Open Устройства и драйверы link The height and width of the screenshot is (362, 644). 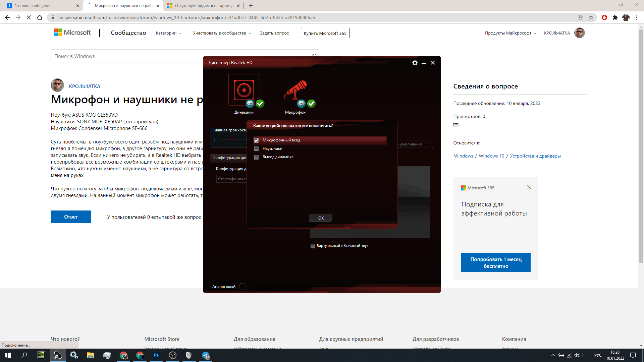click(x=535, y=156)
